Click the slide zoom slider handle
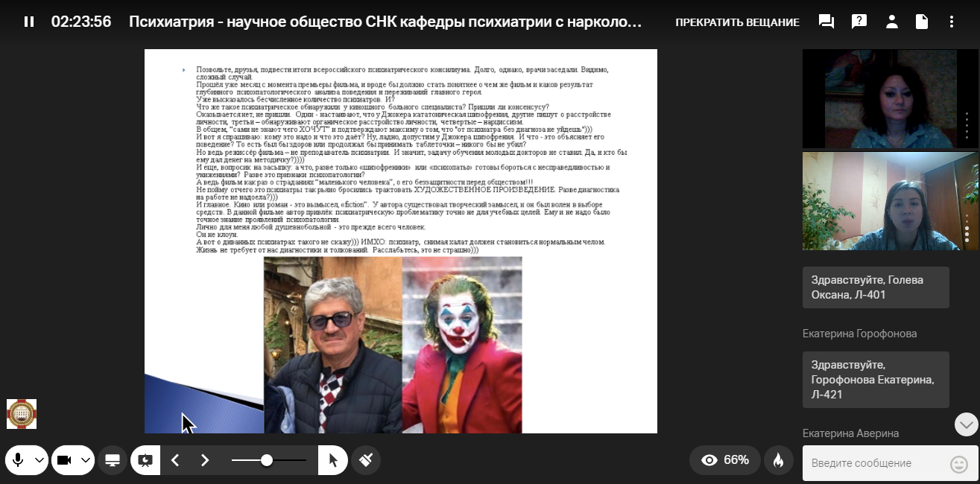The height and width of the screenshot is (484, 980). click(x=266, y=460)
